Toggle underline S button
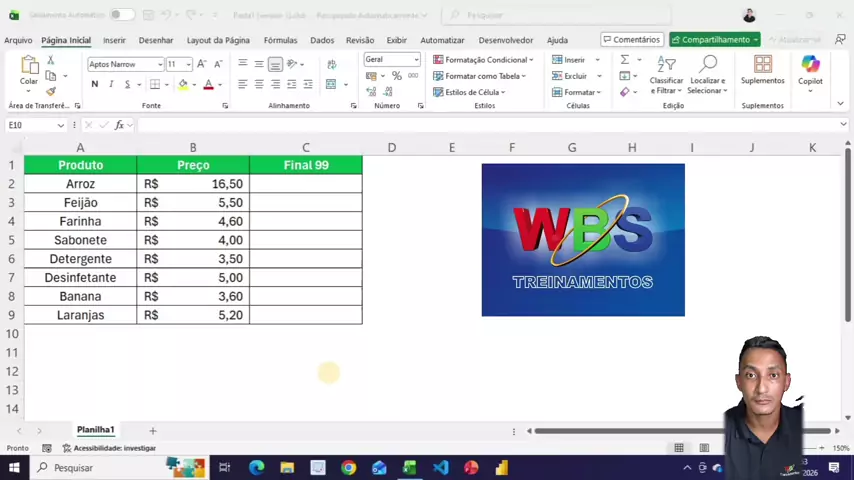The height and width of the screenshot is (480, 854). click(127, 84)
